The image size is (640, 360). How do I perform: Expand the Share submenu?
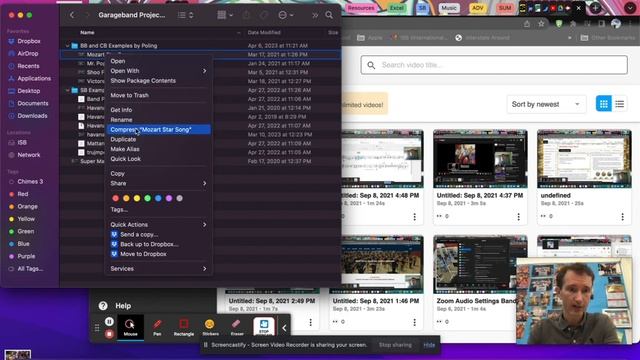(x=158, y=183)
